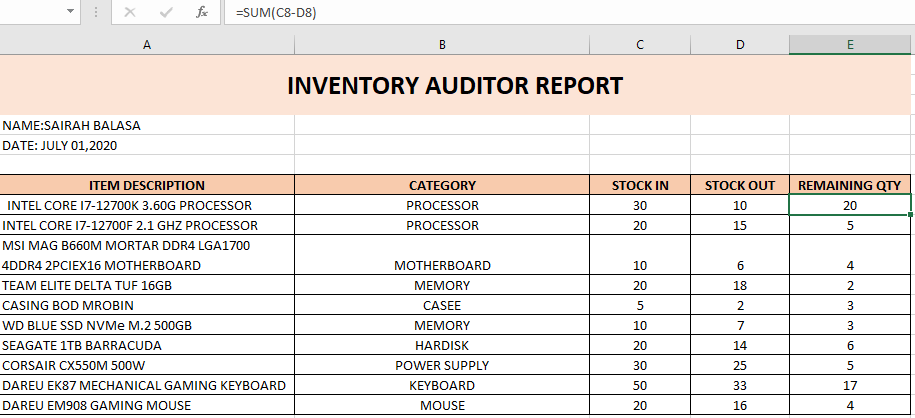The image size is (915, 418).
Task: Expand the Name Box dropdown arrow
Action: [x=71, y=12]
